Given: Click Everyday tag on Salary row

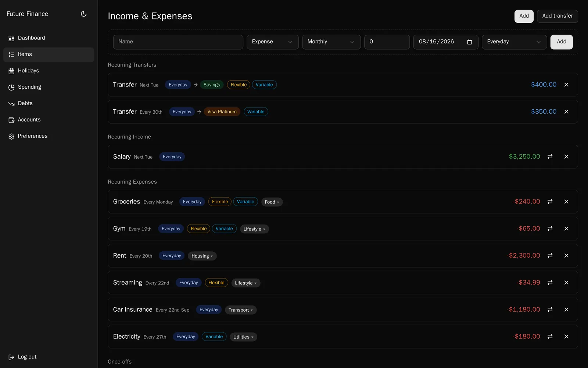Looking at the screenshot, I should [x=172, y=157].
